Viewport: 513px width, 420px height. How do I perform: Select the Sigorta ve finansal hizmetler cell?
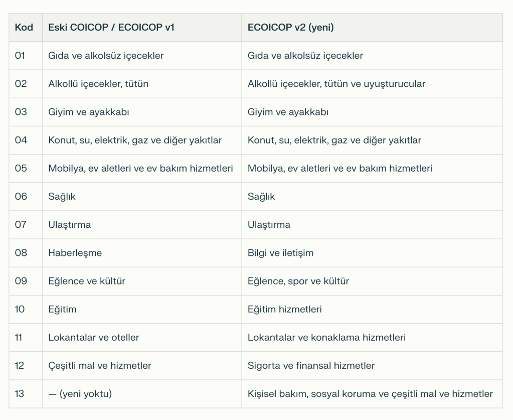point(311,365)
